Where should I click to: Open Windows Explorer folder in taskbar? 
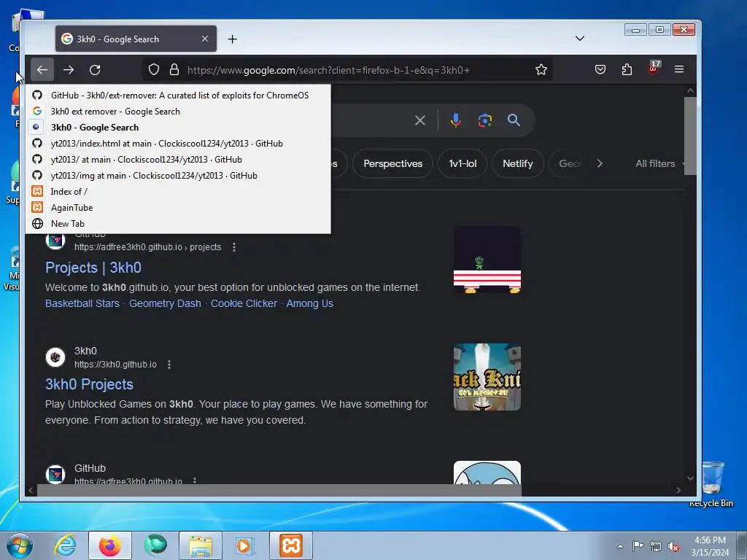coord(201,545)
